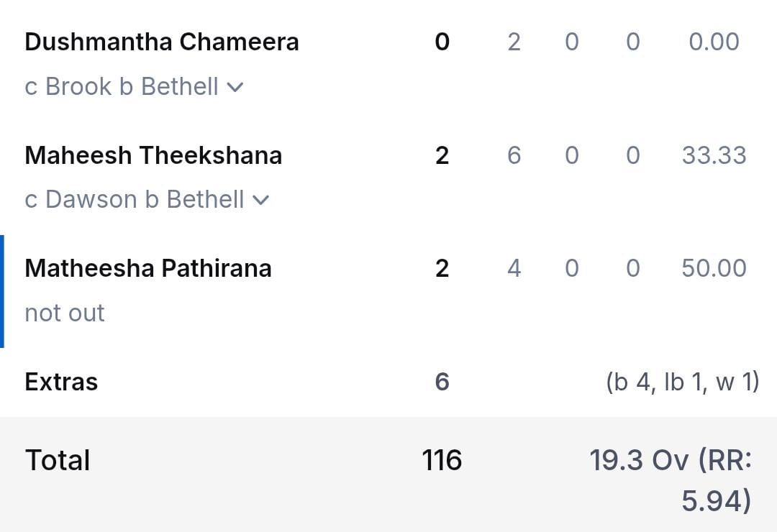Click Chameera's strike rate 0.00
Image resolution: width=777 pixels, height=532 pixels.
tap(713, 42)
